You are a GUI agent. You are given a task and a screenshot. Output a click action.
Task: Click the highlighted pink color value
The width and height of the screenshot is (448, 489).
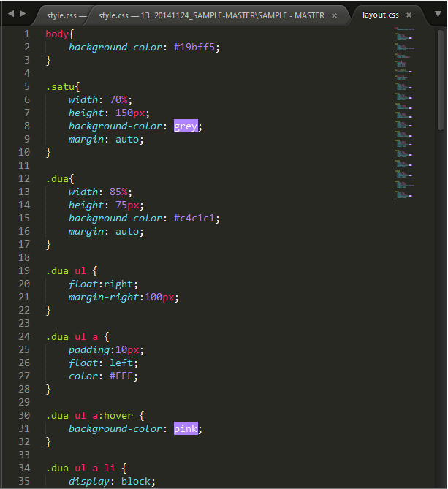point(186,428)
